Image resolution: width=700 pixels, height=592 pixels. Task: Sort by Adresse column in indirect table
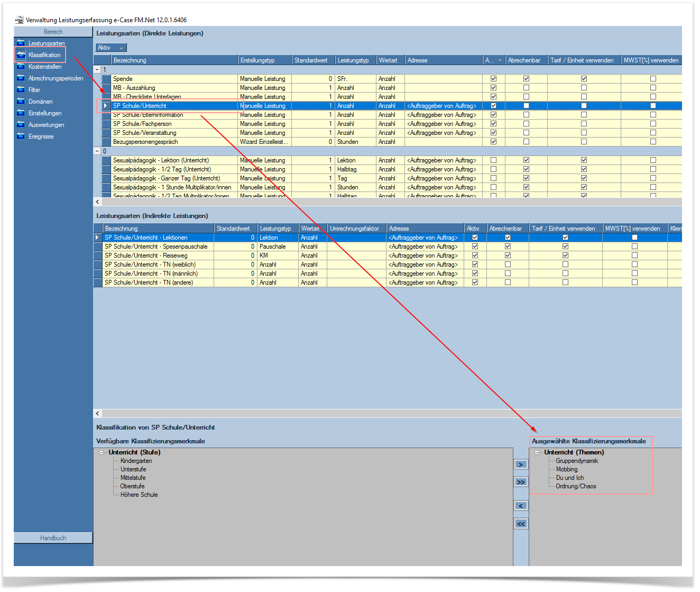[426, 229]
